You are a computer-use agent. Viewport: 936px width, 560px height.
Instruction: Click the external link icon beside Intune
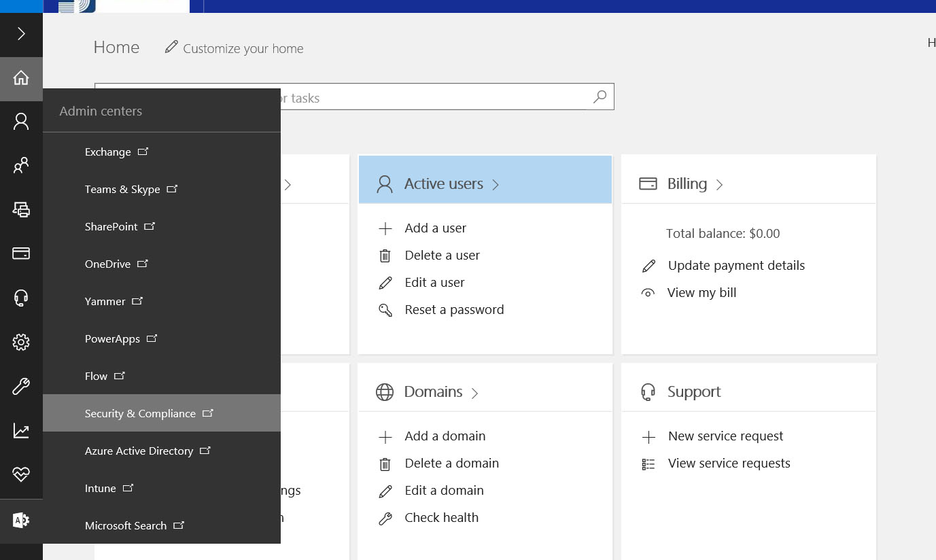pyautogui.click(x=128, y=487)
